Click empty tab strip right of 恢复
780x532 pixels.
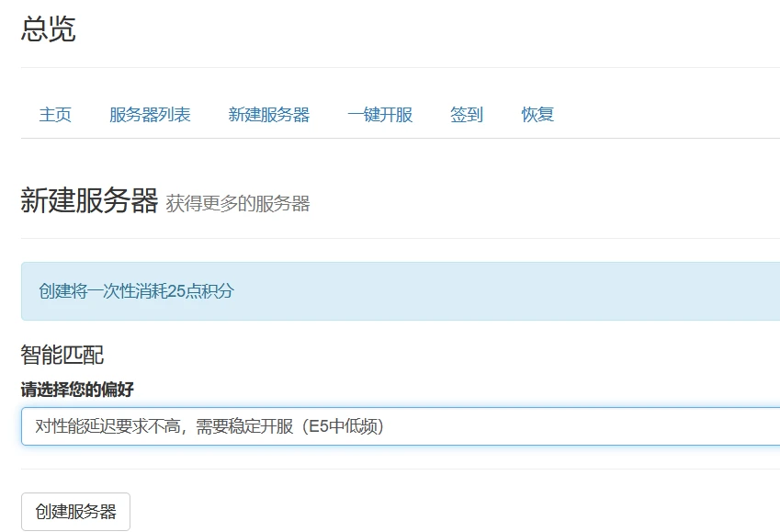pos(671,115)
